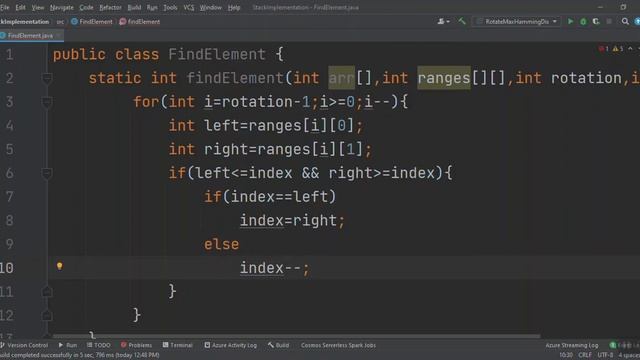Screen dimensions: 640x360
Task: Click the yellow warning count indicator
Action: click(618, 49)
